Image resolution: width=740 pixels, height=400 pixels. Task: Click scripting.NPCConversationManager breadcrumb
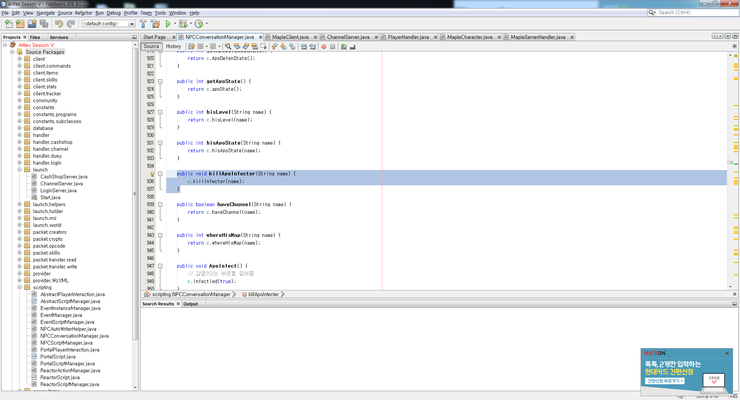point(191,294)
